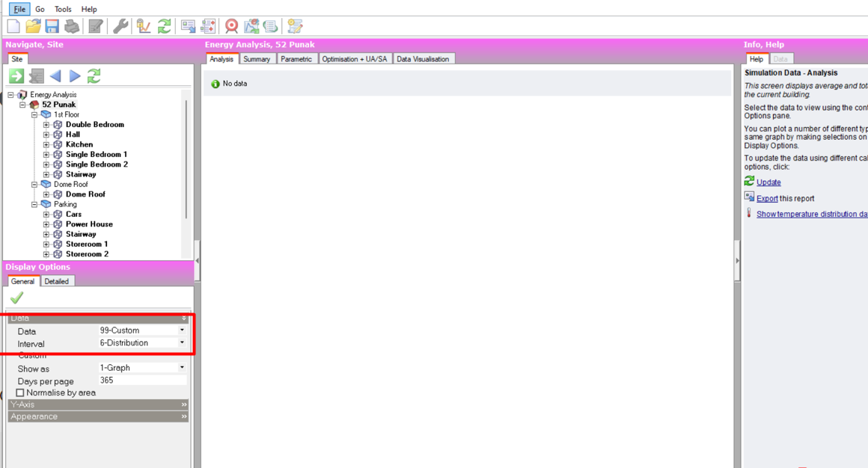Click the Update link in Help pane

coord(768,182)
